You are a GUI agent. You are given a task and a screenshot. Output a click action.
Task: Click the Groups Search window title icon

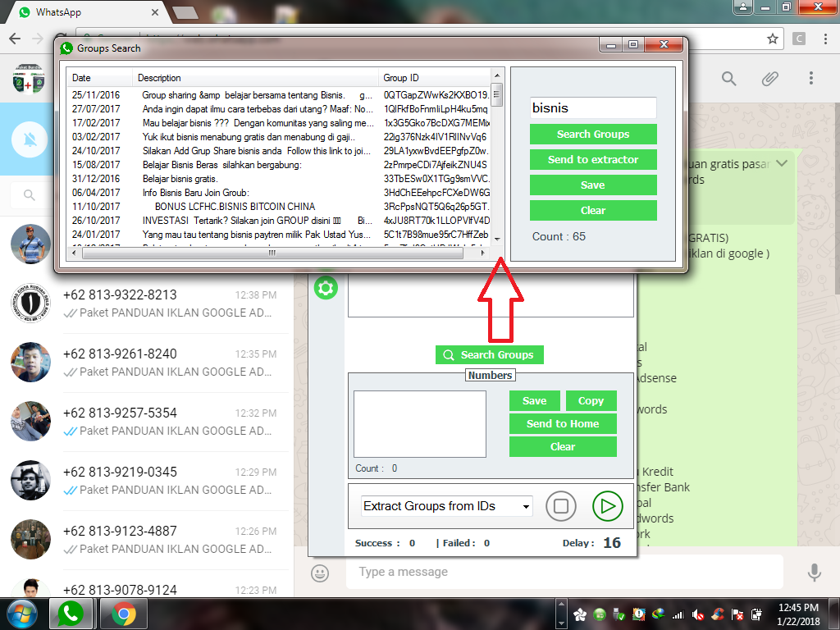[x=66, y=48]
